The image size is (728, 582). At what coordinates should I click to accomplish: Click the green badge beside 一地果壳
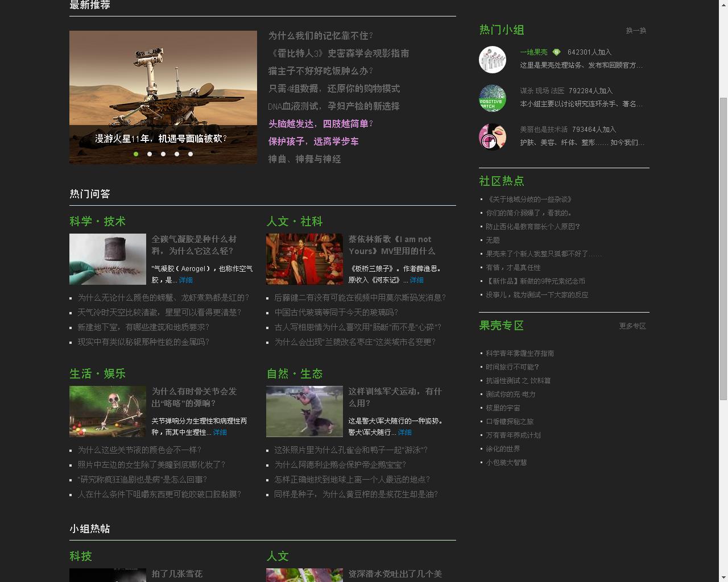click(x=556, y=52)
